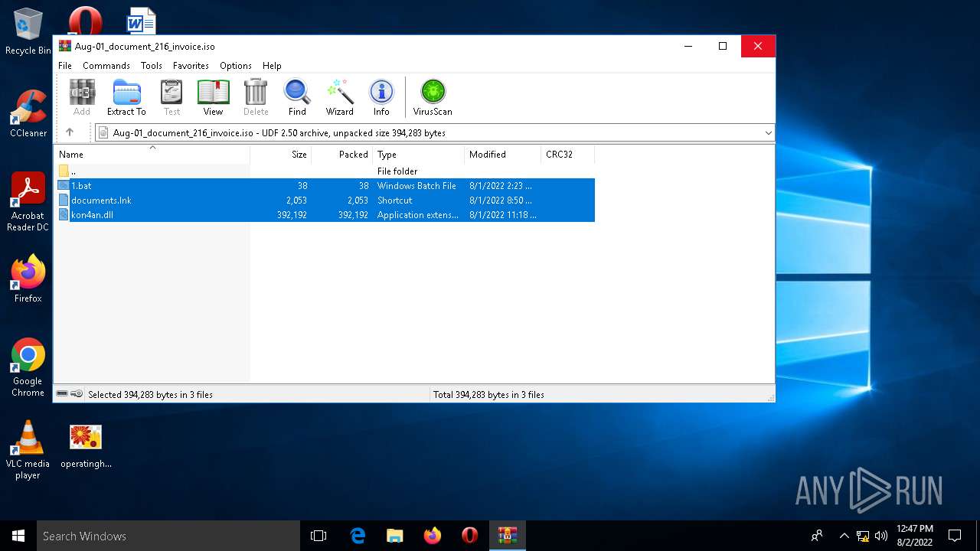Click the key icon in status bar
The width and height of the screenshot is (980, 551).
[x=77, y=394]
